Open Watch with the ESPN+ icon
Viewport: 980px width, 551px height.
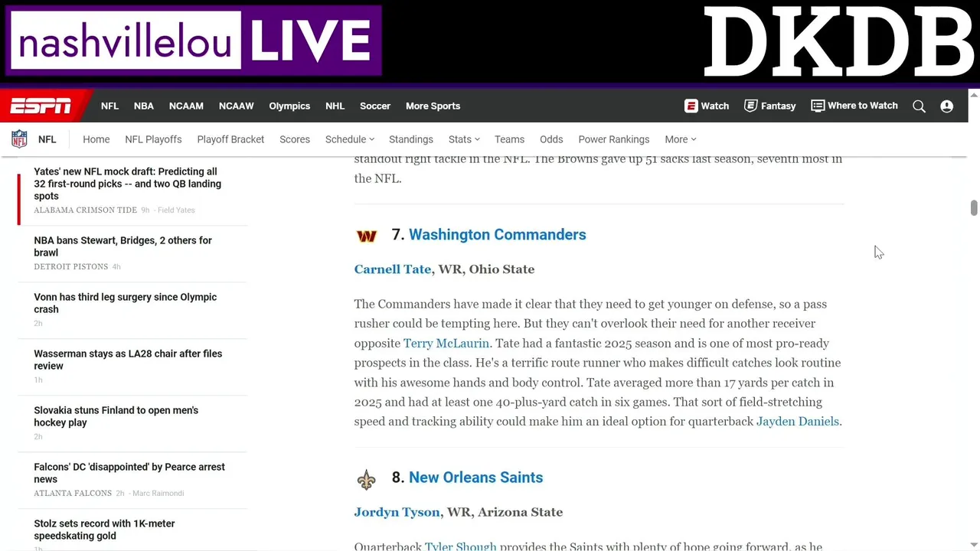coord(707,106)
